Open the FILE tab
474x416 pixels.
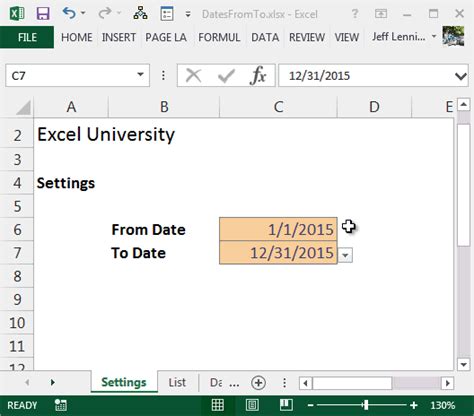[27, 37]
